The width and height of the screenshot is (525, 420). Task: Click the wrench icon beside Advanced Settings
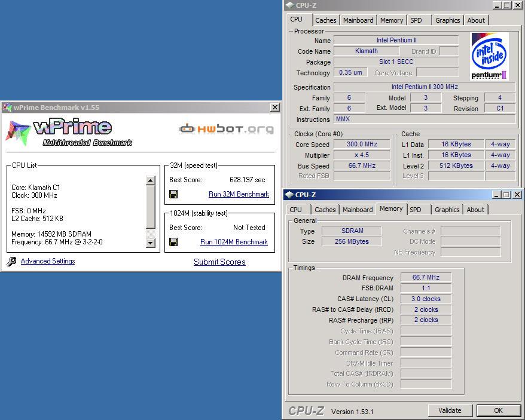click(x=12, y=261)
